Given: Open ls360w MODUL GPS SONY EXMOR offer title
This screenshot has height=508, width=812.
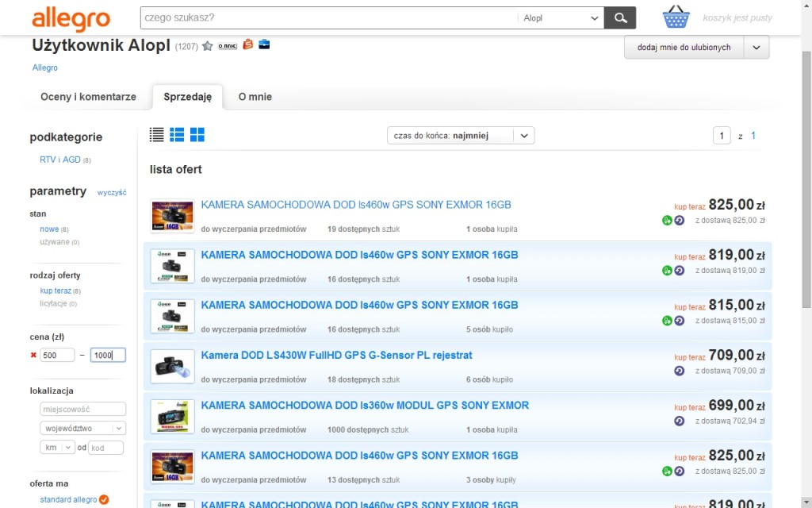Looking at the screenshot, I should point(365,406).
